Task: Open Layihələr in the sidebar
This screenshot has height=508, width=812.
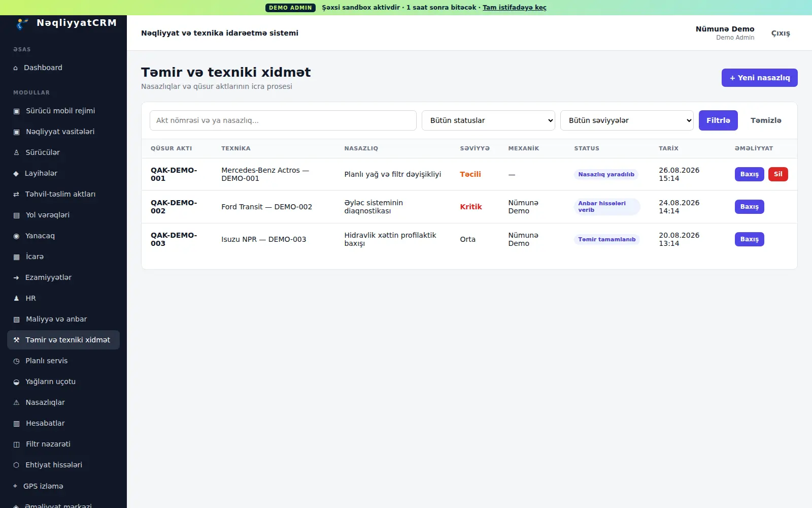Action: coord(63,173)
